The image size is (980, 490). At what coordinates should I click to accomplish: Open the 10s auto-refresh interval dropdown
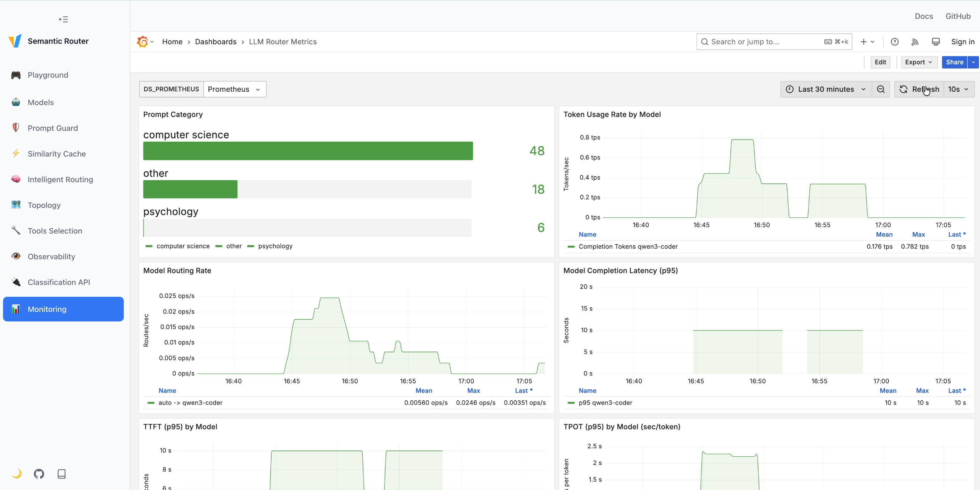[x=958, y=89]
